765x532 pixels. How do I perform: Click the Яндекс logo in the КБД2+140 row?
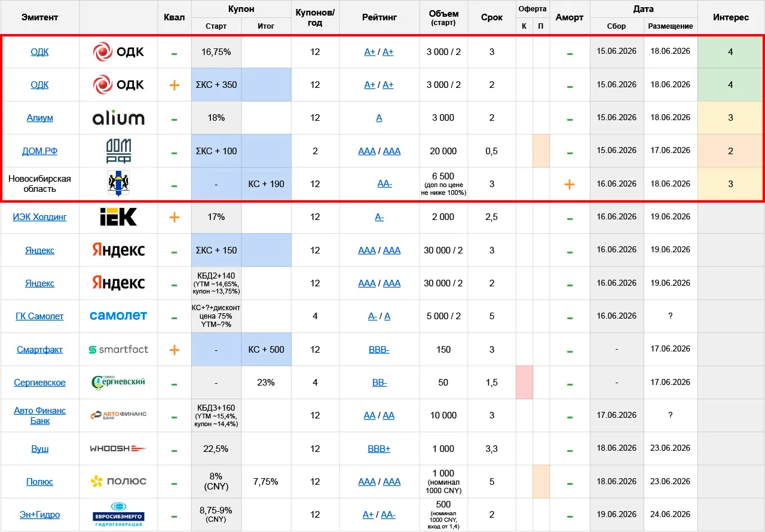[118, 283]
